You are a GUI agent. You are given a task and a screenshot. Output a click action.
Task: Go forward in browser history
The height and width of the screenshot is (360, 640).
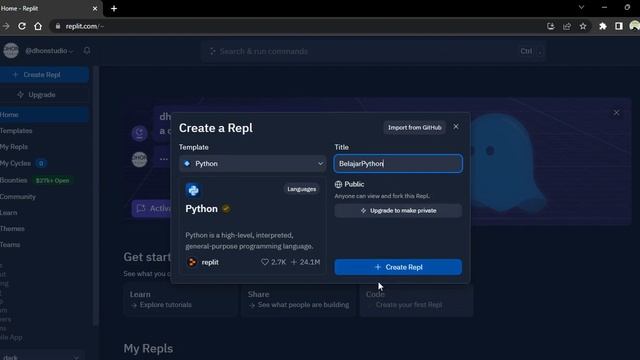click(6, 26)
